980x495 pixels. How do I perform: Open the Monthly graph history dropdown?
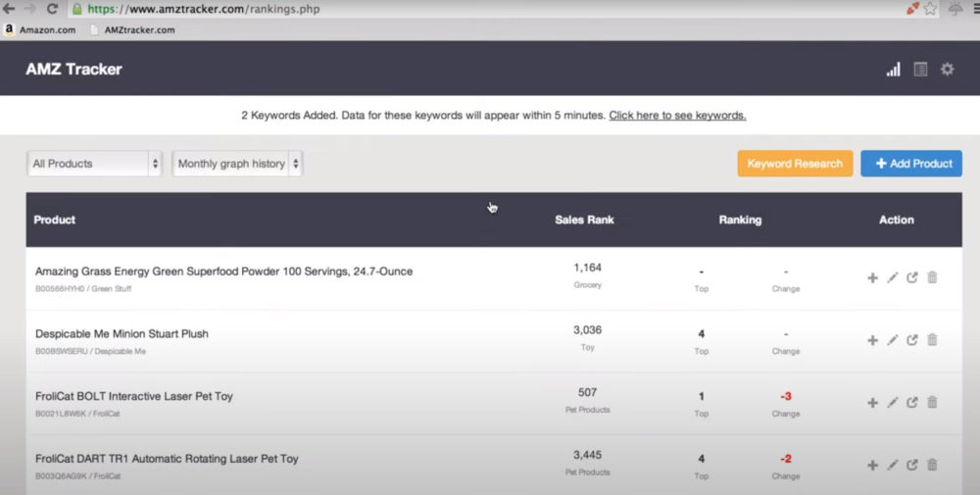coord(237,164)
